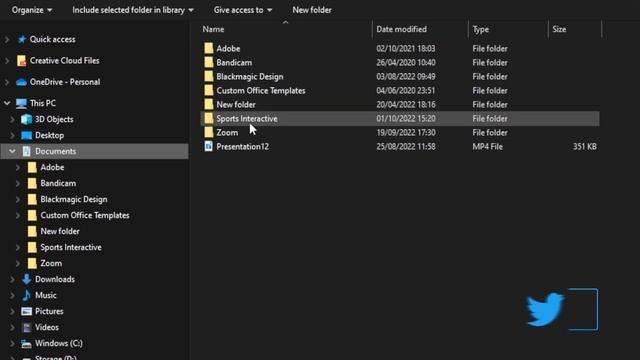Expand the Sports Interactive sidebar folder
The width and height of the screenshot is (640, 360).
[x=18, y=247]
